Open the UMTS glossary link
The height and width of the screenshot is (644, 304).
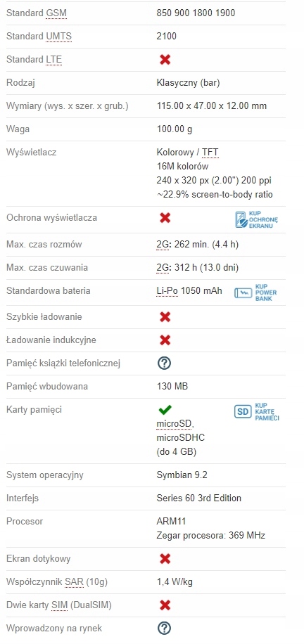[58, 36]
